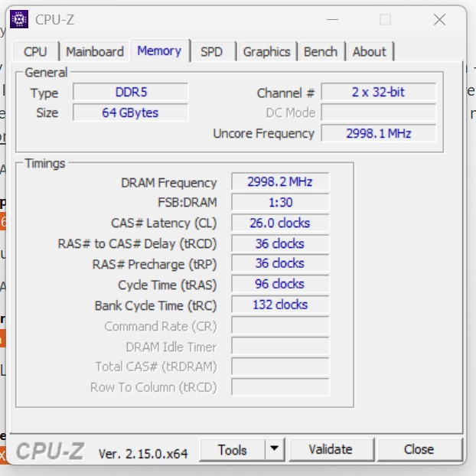Image resolution: width=476 pixels, height=476 pixels.
Task: Click the 'CAS# Latency (CL)' label
Action: [164, 223]
